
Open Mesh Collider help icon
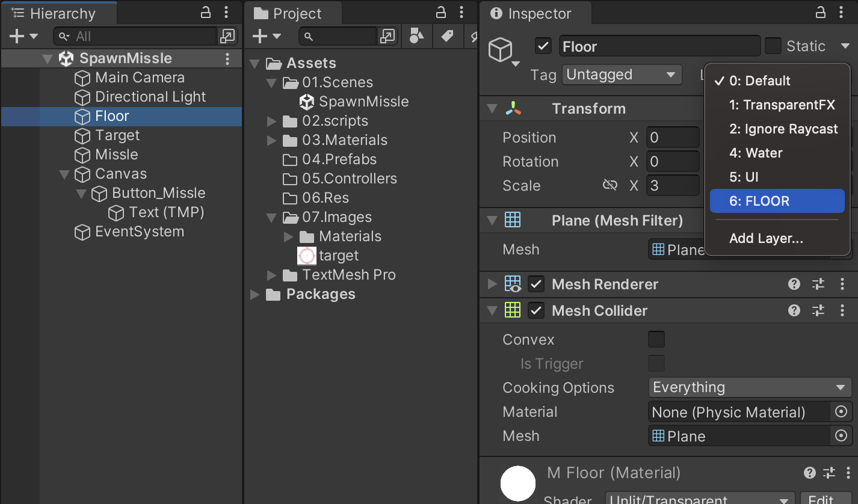[x=794, y=311]
